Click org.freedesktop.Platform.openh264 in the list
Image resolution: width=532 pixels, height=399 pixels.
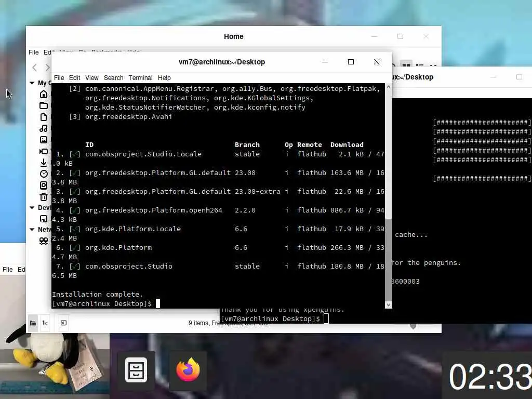(154, 210)
